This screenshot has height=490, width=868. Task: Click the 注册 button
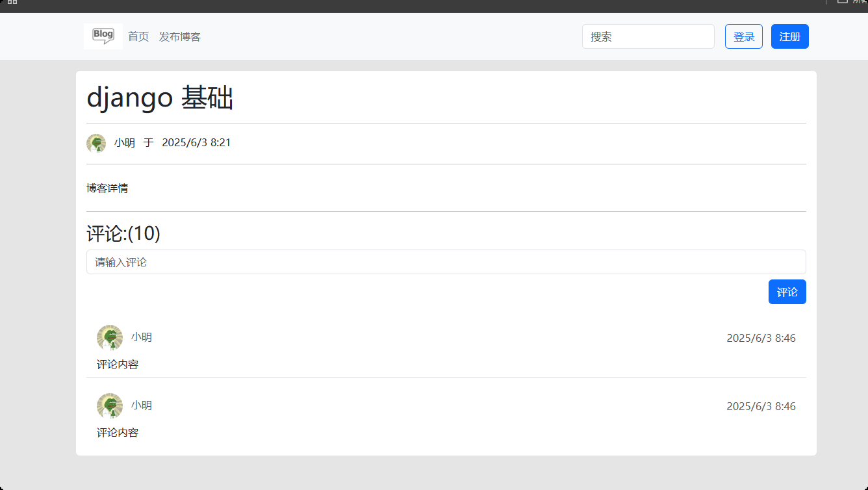tap(790, 36)
